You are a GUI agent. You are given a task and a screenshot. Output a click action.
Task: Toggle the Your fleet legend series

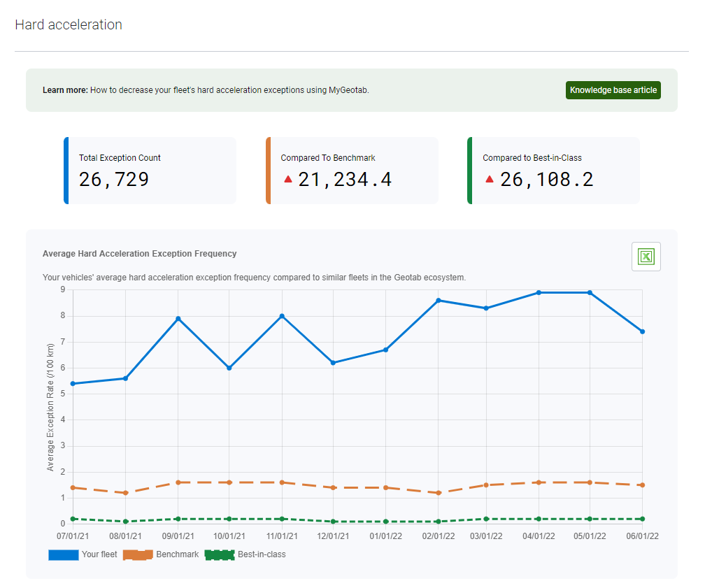83,554
